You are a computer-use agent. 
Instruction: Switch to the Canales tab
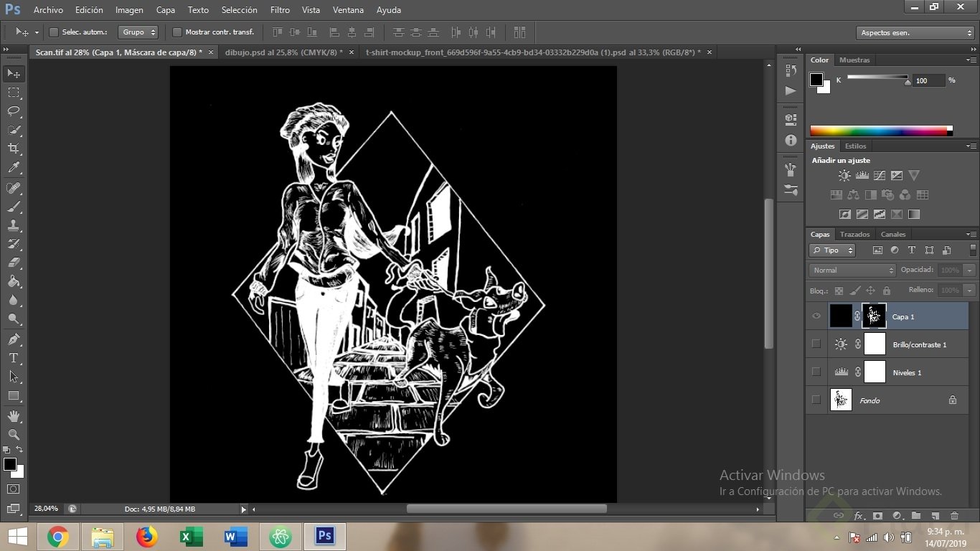(x=893, y=235)
